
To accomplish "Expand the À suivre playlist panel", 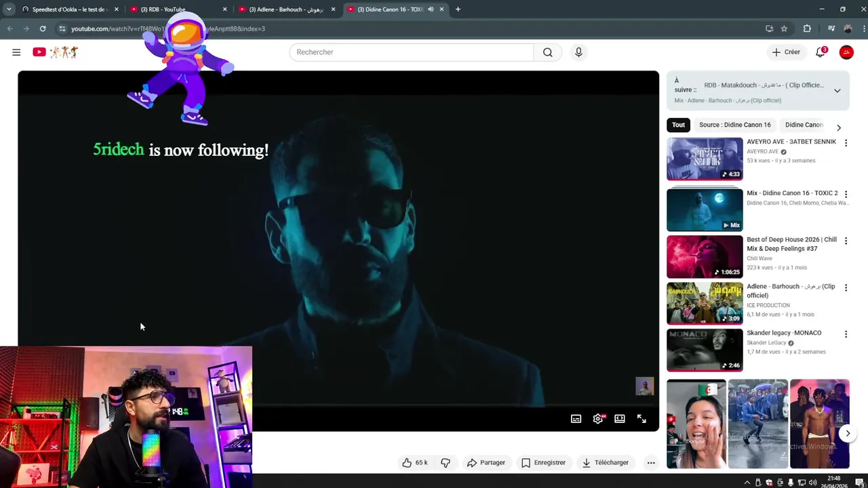I will (x=837, y=91).
